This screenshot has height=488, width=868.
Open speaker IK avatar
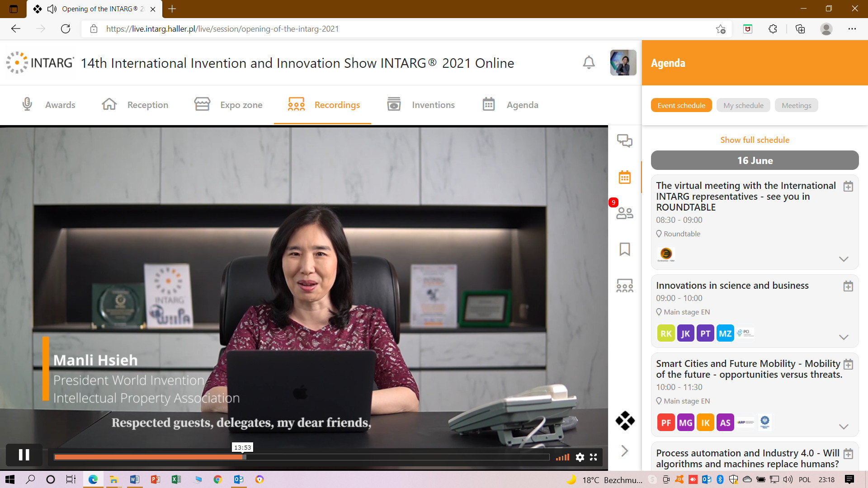(x=705, y=422)
